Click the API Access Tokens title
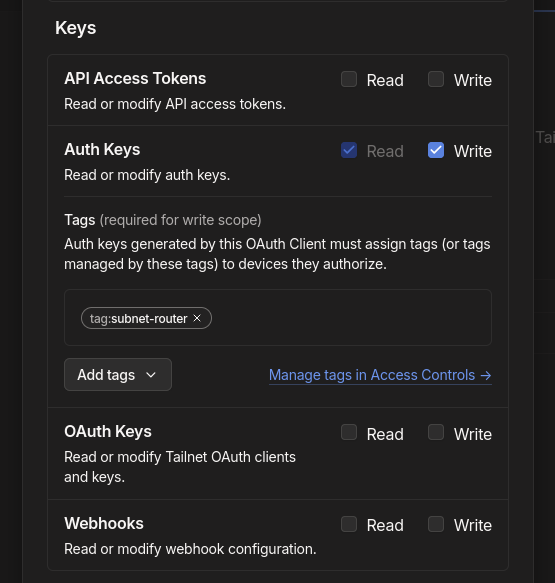This screenshot has height=583, width=555. tap(135, 78)
